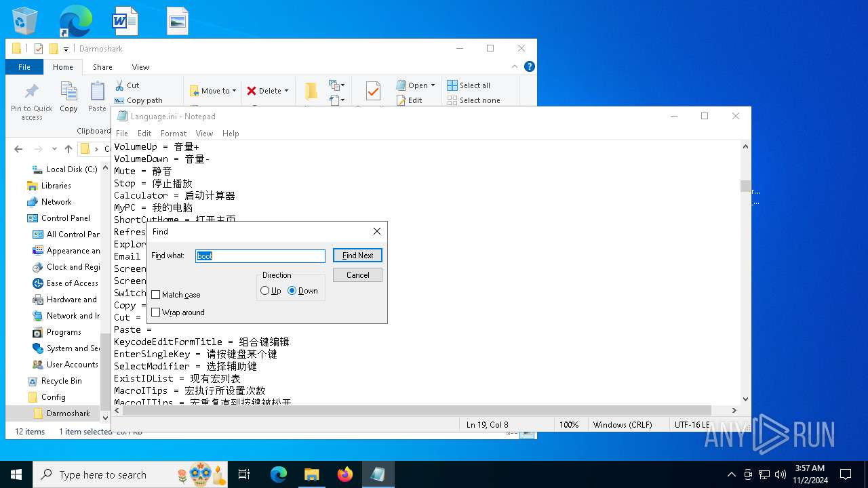This screenshot has height=488, width=868.
Task: Select Programs in navigation pane
Action: click(x=64, y=332)
